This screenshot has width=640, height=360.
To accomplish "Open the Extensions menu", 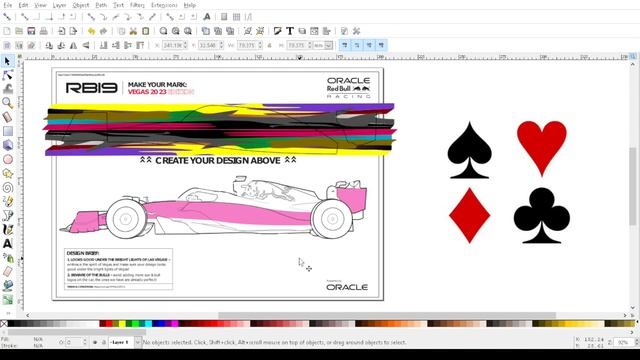I will point(164,5).
